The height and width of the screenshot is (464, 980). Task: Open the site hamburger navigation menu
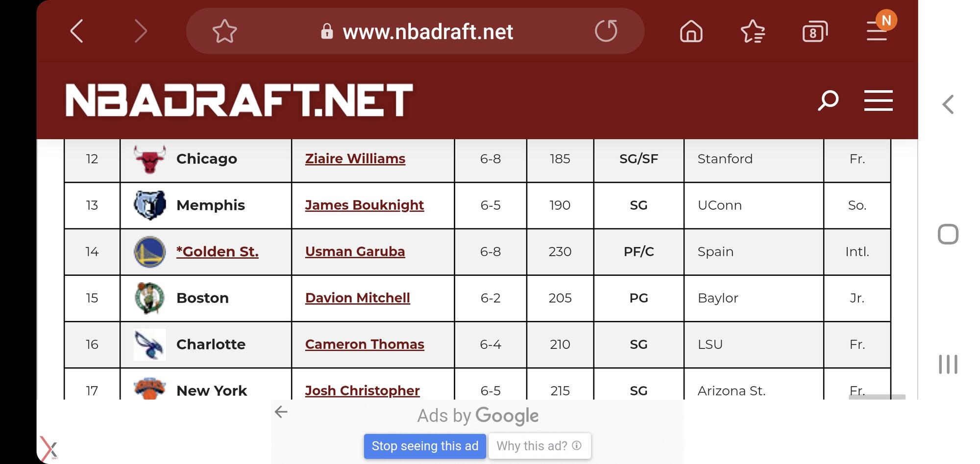pyautogui.click(x=878, y=100)
